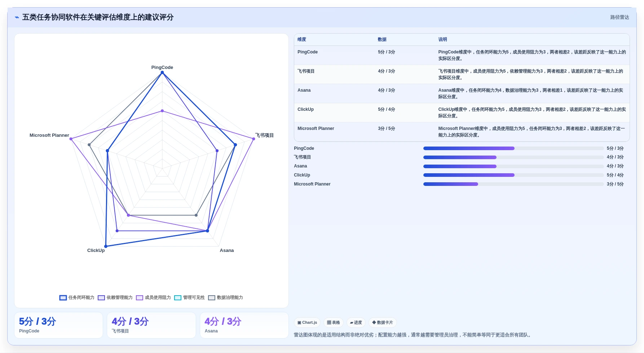Image resolution: width=644 pixels, height=353 pixels.
Task: Select the Microsoft Planner table row name
Action: click(x=316, y=128)
